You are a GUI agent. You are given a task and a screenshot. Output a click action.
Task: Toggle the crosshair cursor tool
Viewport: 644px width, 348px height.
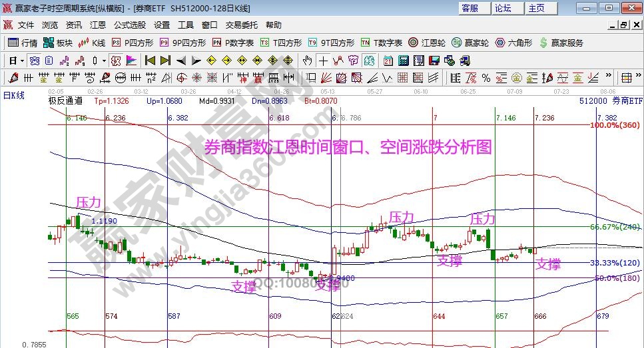pos(323,61)
